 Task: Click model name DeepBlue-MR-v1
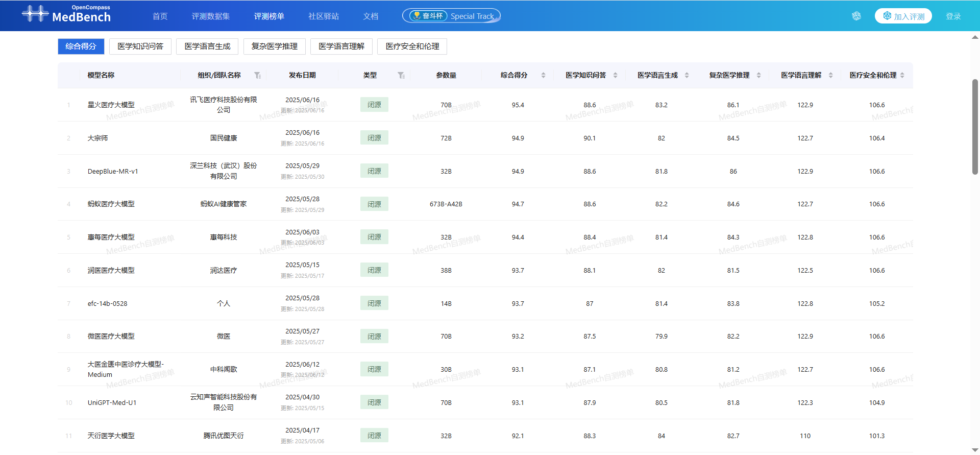tap(113, 172)
